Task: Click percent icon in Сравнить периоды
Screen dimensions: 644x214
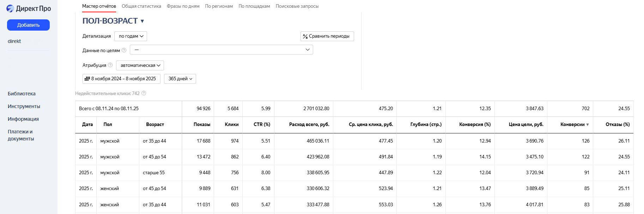Action: 305,36
